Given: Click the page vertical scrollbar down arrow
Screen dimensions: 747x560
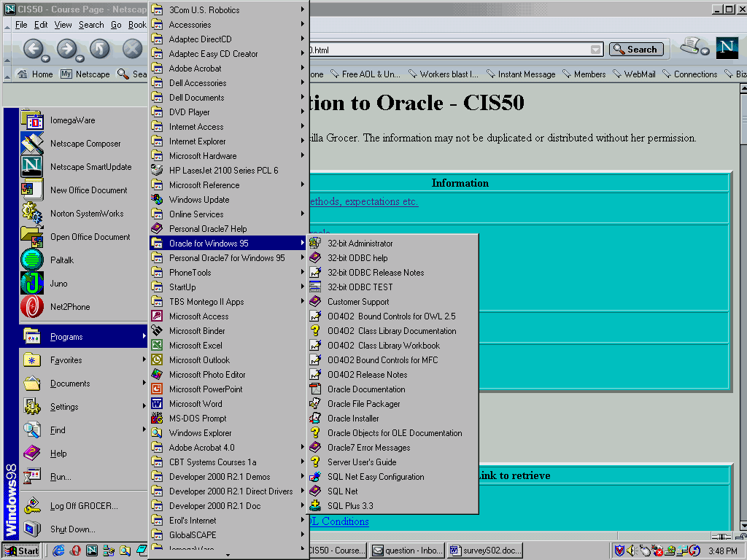Looking at the screenshot, I should pyautogui.click(x=743, y=526).
